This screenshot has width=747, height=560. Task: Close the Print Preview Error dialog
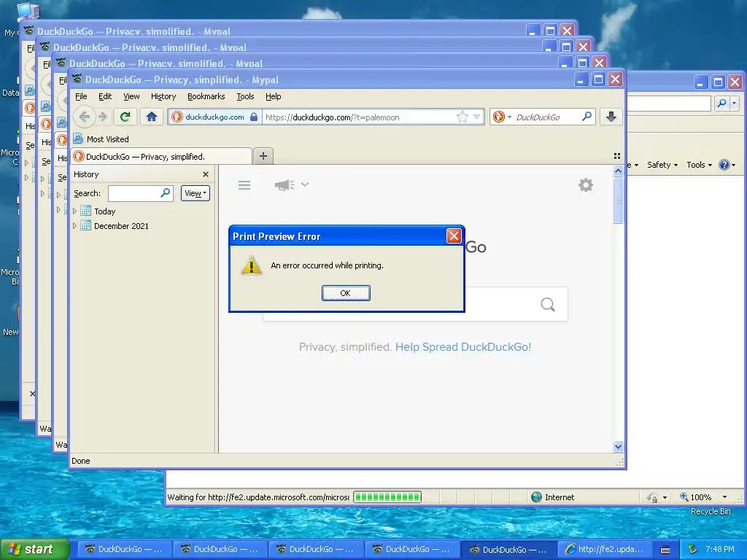point(454,236)
